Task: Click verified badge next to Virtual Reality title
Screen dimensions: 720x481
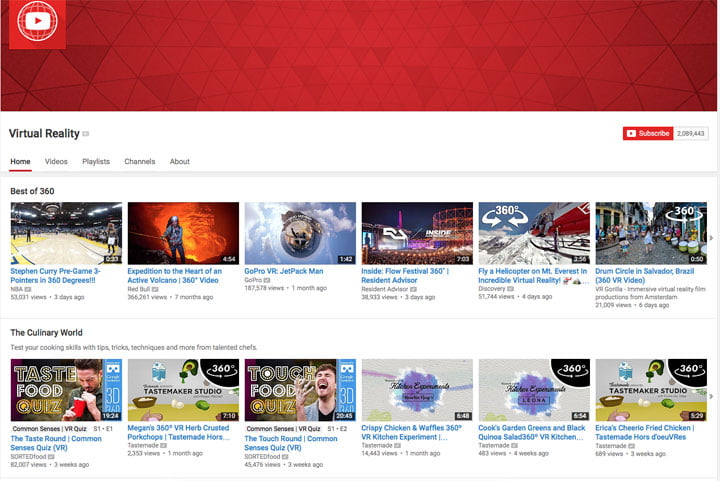Action: coord(85,134)
